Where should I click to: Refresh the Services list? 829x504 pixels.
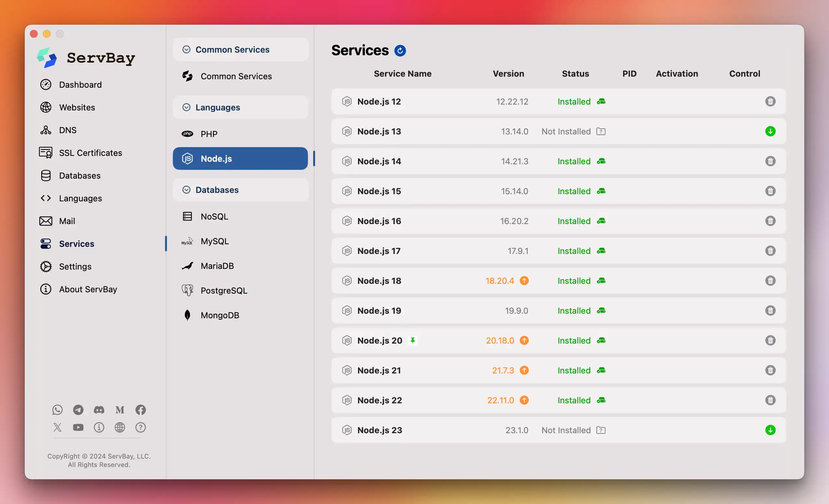tap(400, 50)
